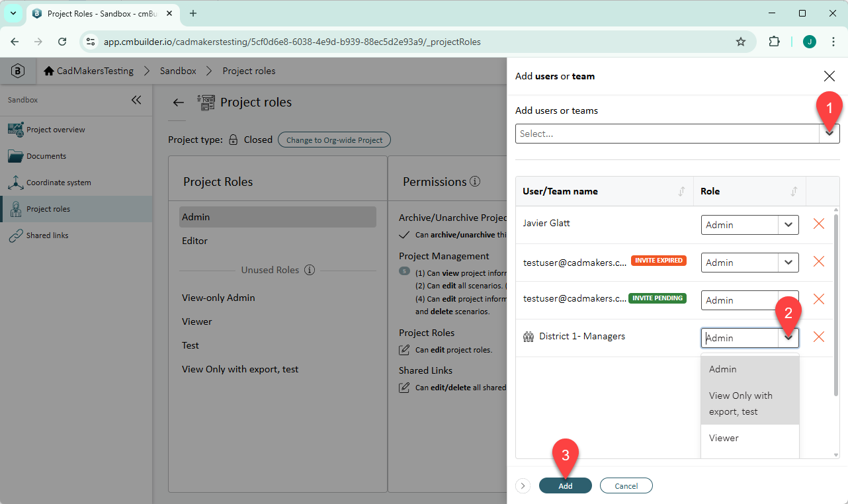This screenshot has width=848, height=504.
Task: Select the Admin role in list
Action: (277, 217)
